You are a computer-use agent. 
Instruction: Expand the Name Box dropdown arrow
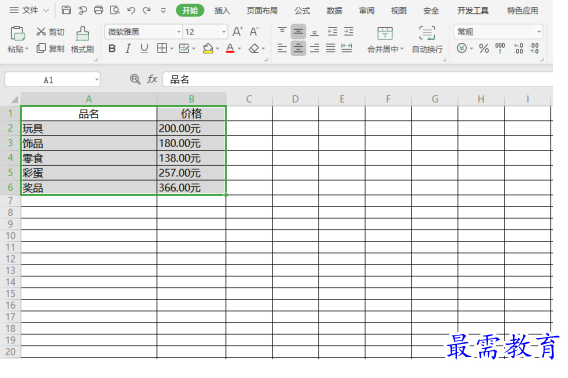[x=97, y=79]
